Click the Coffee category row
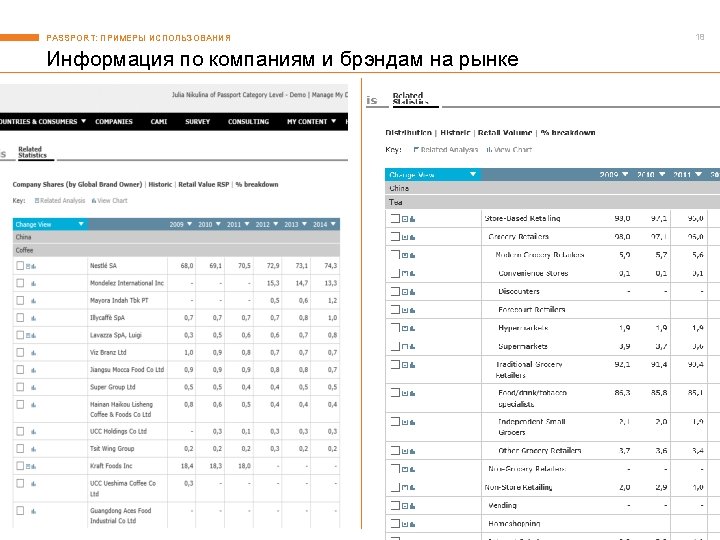The width and height of the screenshot is (720, 540). pyautogui.click(x=176, y=250)
